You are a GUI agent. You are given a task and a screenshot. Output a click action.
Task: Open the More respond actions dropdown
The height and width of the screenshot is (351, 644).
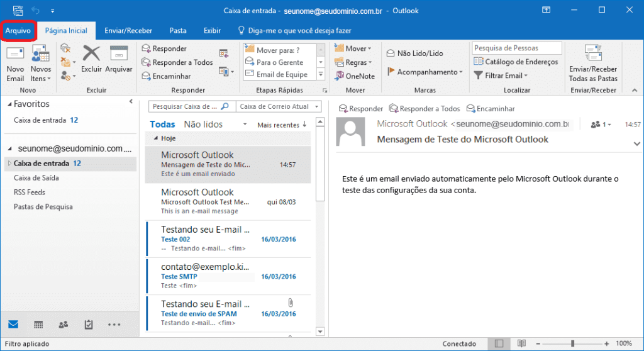[226, 72]
